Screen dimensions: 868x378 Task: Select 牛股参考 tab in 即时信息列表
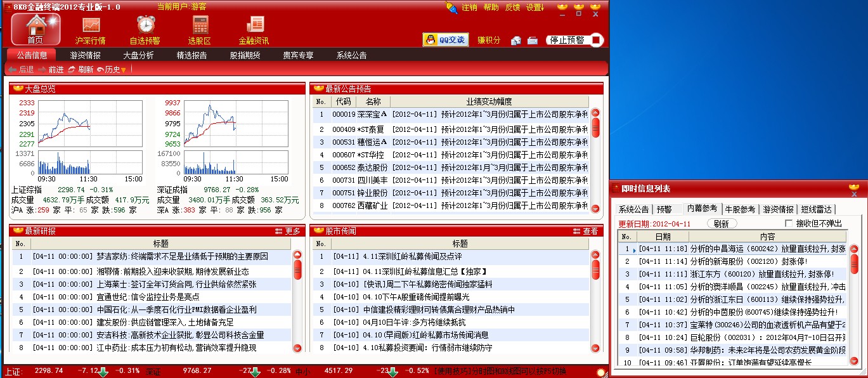tap(740, 209)
